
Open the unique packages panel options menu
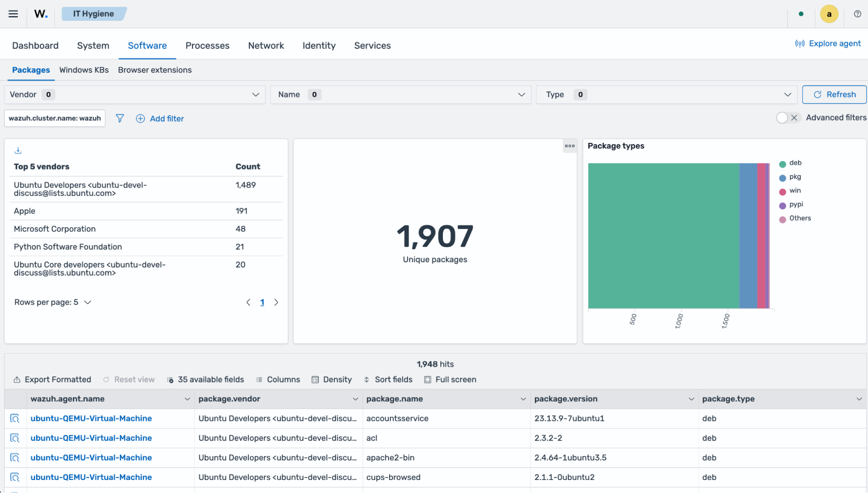570,146
